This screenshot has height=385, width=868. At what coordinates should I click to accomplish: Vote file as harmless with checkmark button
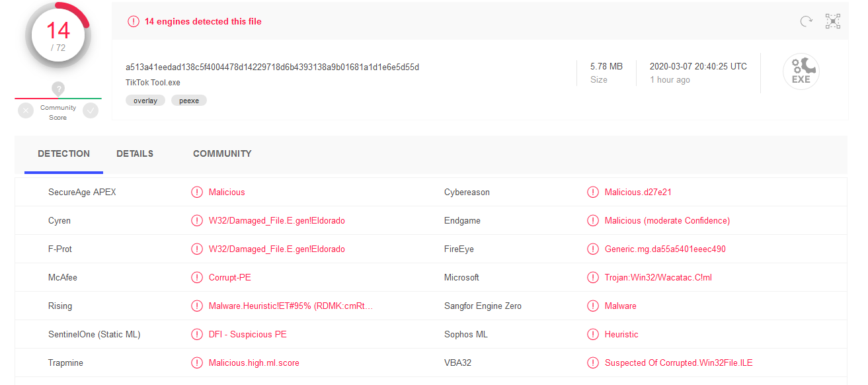click(x=91, y=111)
